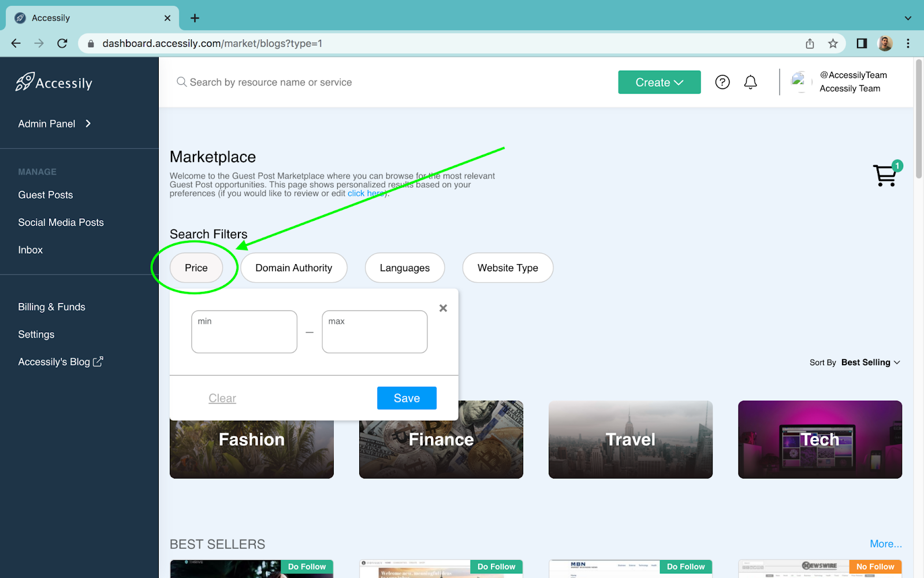Click the browser back arrow
Viewport: 924px width, 578px height.
16,43
